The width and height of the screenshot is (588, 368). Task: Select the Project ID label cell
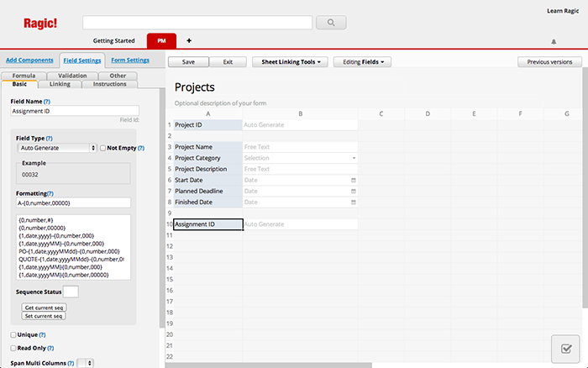(207, 125)
